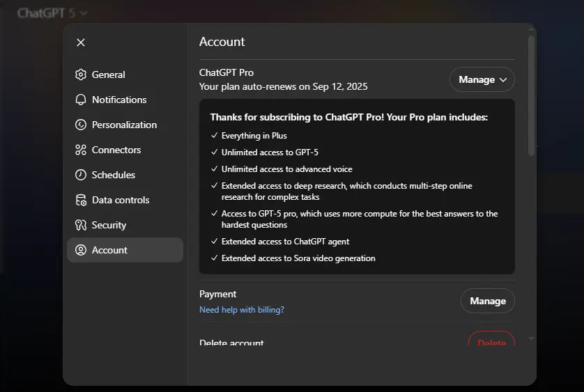Click Unlimited access to advanced voice line
The height and width of the screenshot is (392, 584).
click(x=287, y=169)
